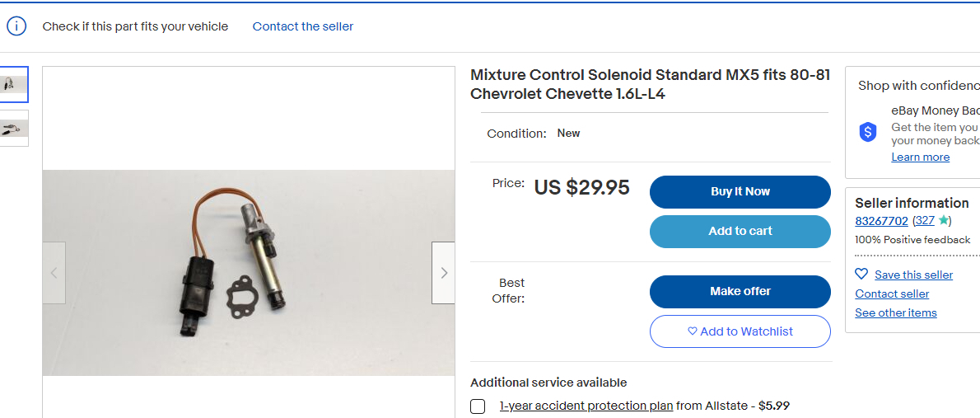Click Learn more about Money Back Guarantee
This screenshot has height=418, width=980.
pyautogui.click(x=920, y=157)
